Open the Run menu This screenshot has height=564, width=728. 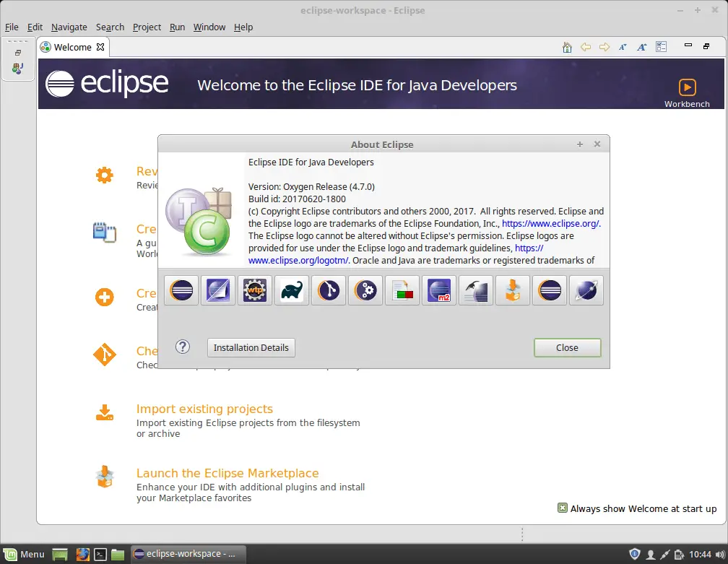pyautogui.click(x=178, y=27)
